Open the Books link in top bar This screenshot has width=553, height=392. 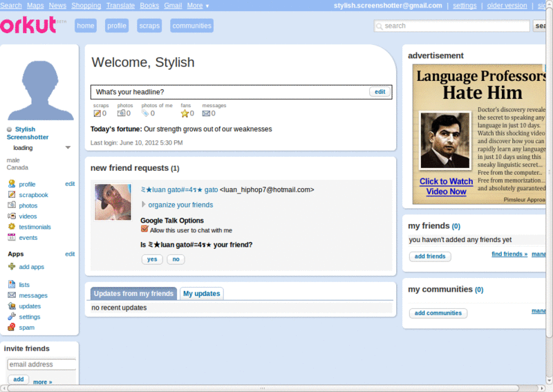pyautogui.click(x=149, y=6)
